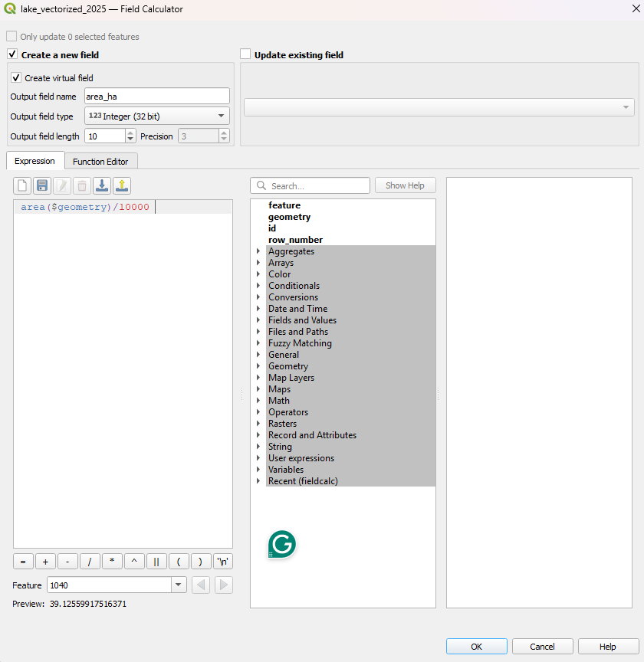Toggle 'Only update 0 selected features' checkbox

click(x=11, y=36)
